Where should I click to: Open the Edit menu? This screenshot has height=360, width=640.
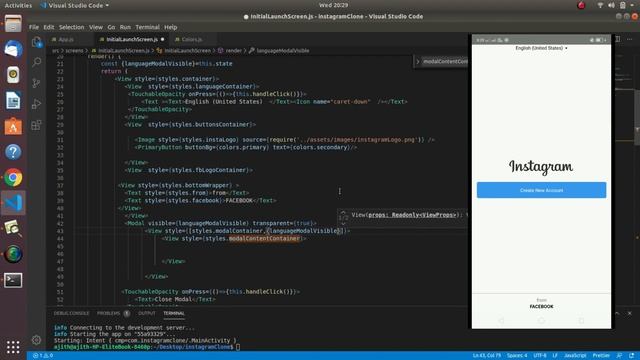(49, 27)
